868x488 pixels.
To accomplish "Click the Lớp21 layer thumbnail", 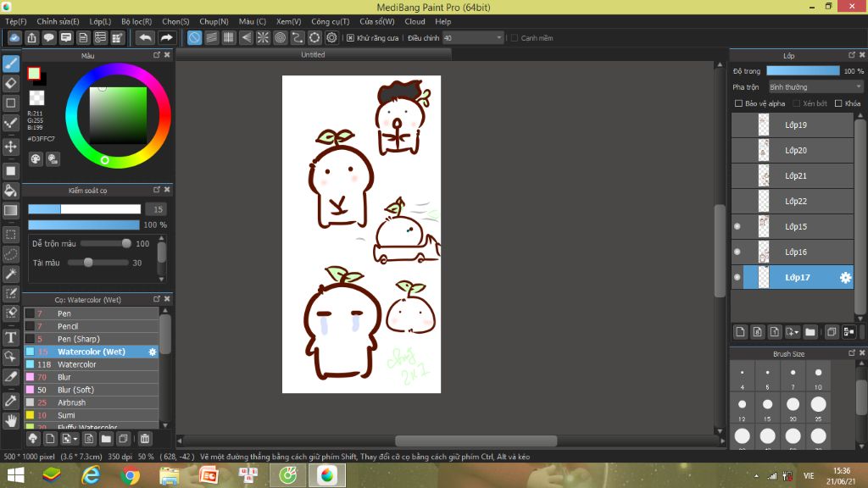I will [x=764, y=176].
